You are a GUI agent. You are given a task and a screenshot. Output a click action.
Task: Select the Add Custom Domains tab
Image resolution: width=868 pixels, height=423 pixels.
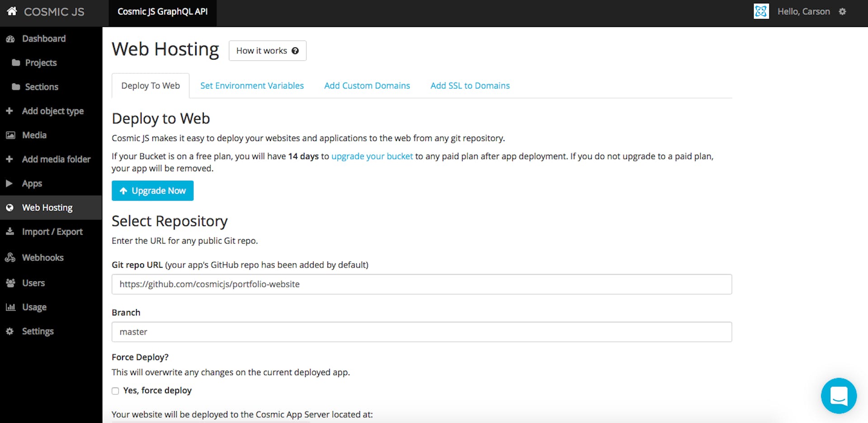(367, 85)
